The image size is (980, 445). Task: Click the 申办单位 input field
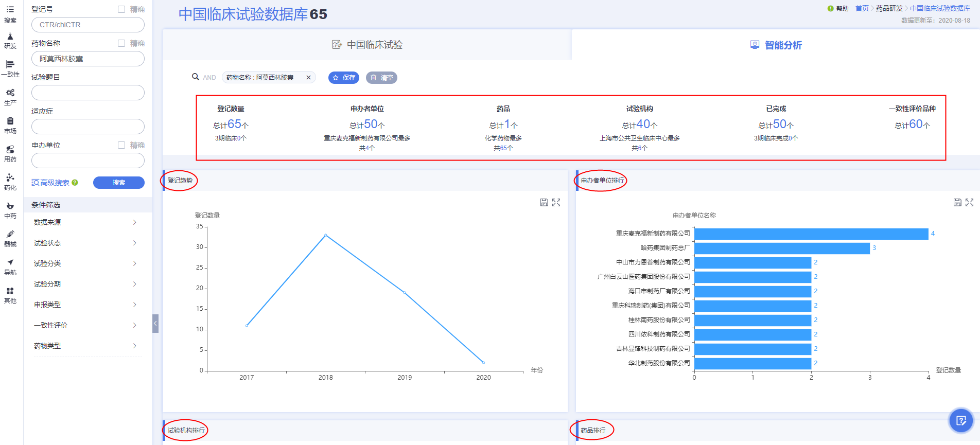(x=88, y=161)
